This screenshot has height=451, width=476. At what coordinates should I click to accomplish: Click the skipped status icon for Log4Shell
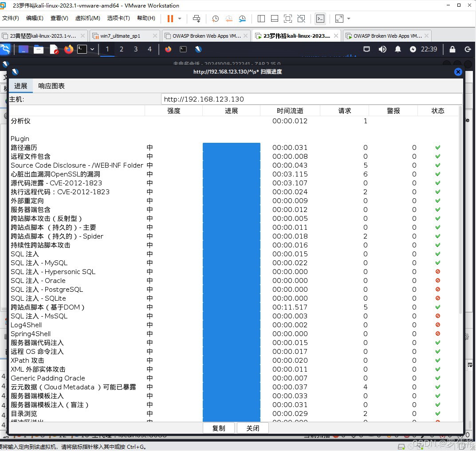coord(438,325)
